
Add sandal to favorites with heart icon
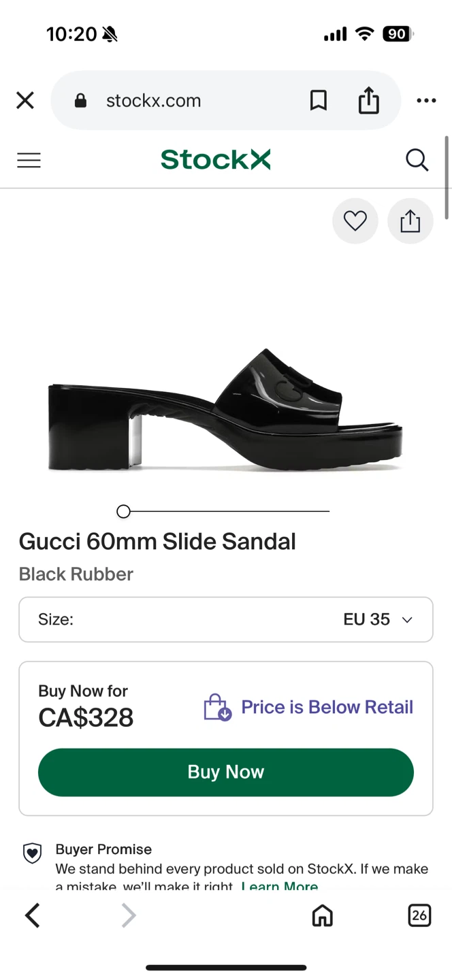(355, 220)
